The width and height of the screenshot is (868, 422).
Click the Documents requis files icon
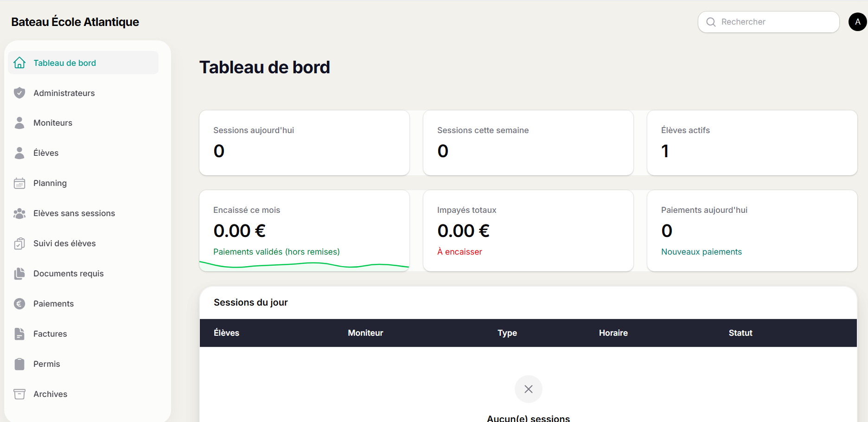pyautogui.click(x=19, y=274)
